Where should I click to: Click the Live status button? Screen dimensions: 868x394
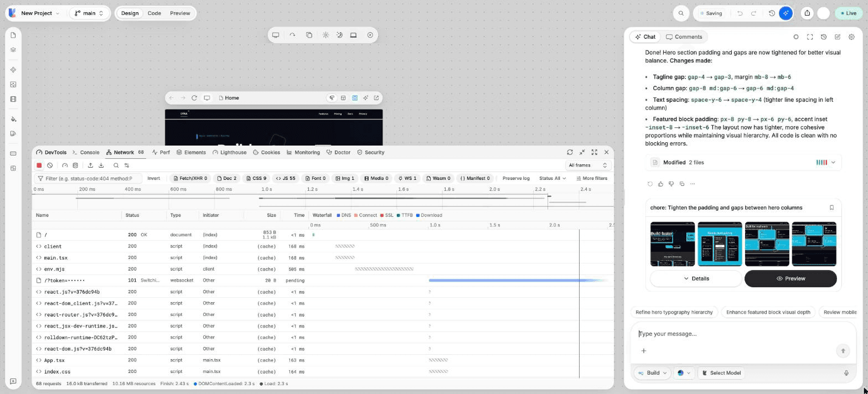pos(848,13)
